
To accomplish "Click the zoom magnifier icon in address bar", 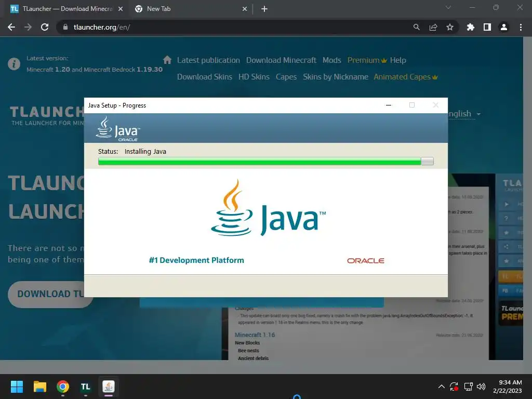I will 416,27.
